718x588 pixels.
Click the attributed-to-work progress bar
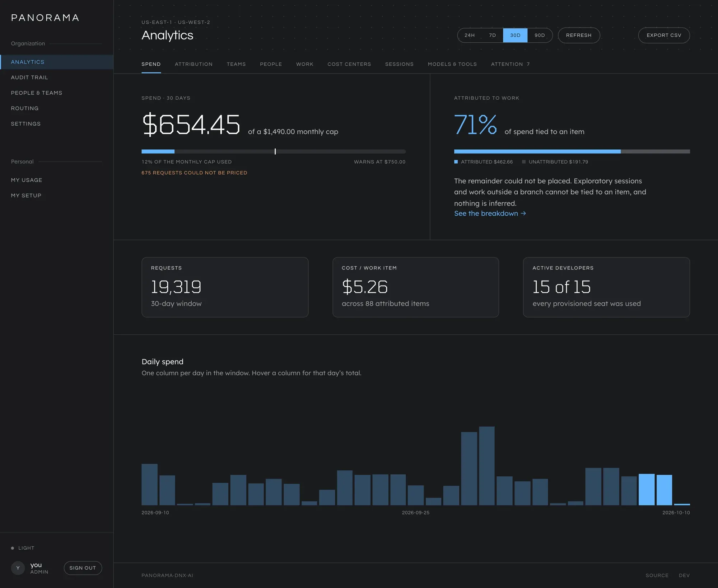(x=572, y=151)
